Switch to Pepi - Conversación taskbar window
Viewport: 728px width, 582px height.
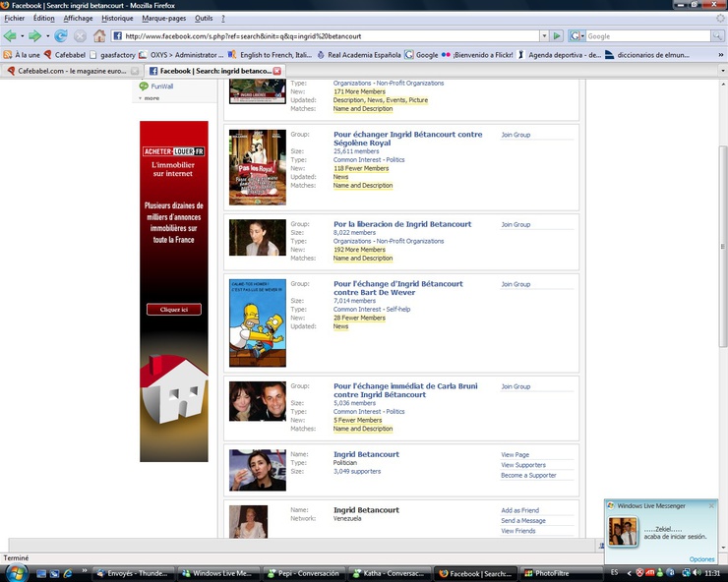(304, 574)
